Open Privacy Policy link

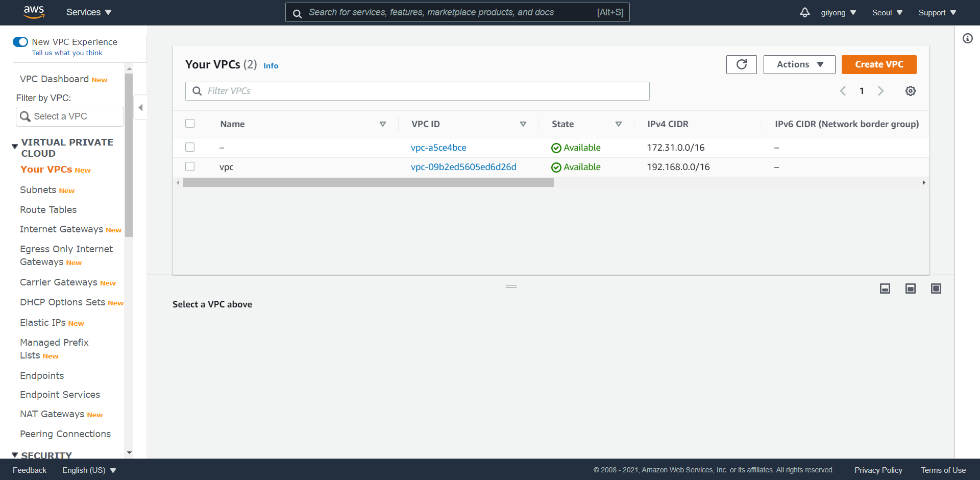[x=878, y=470]
